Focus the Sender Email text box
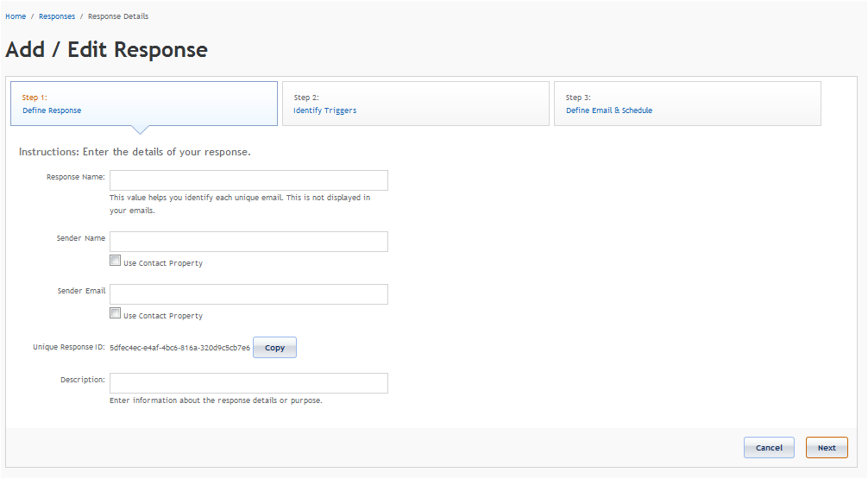The image size is (868, 479). (248, 294)
